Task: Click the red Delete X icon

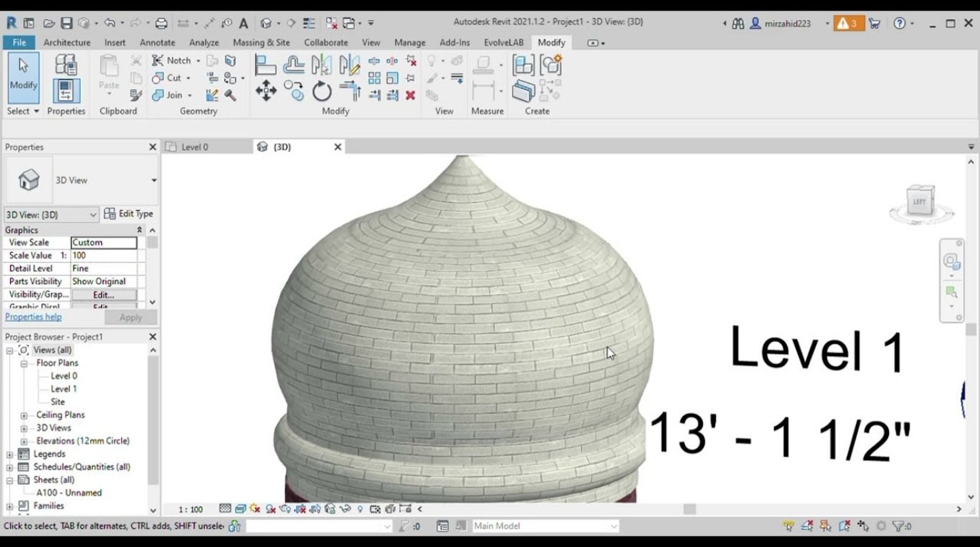Action: (410, 95)
